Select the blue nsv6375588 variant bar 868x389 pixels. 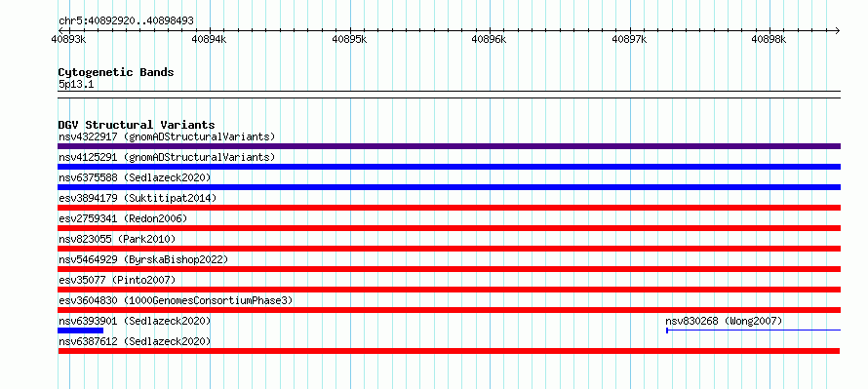click(449, 187)
